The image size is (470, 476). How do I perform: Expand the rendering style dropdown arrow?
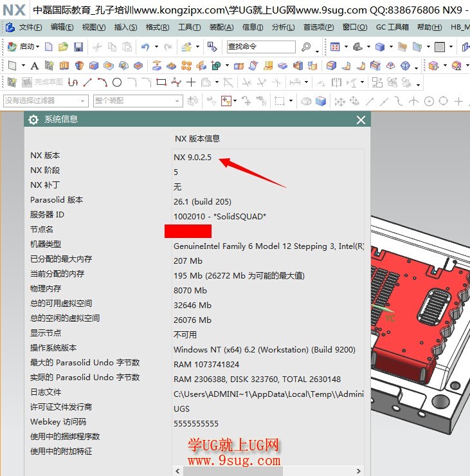[391, 47]
